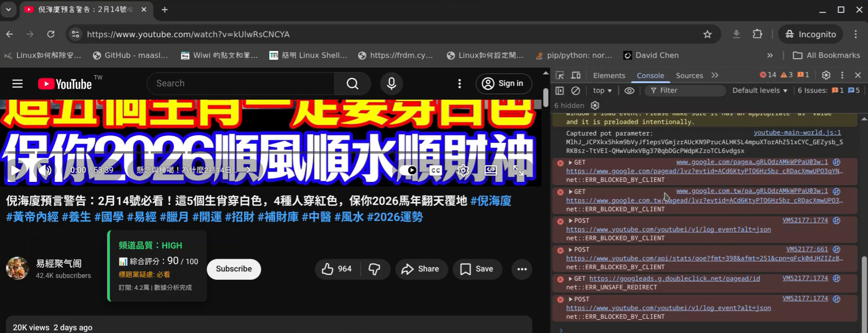
Task: Open more actions menu below the video
Action: coord(522,269)
